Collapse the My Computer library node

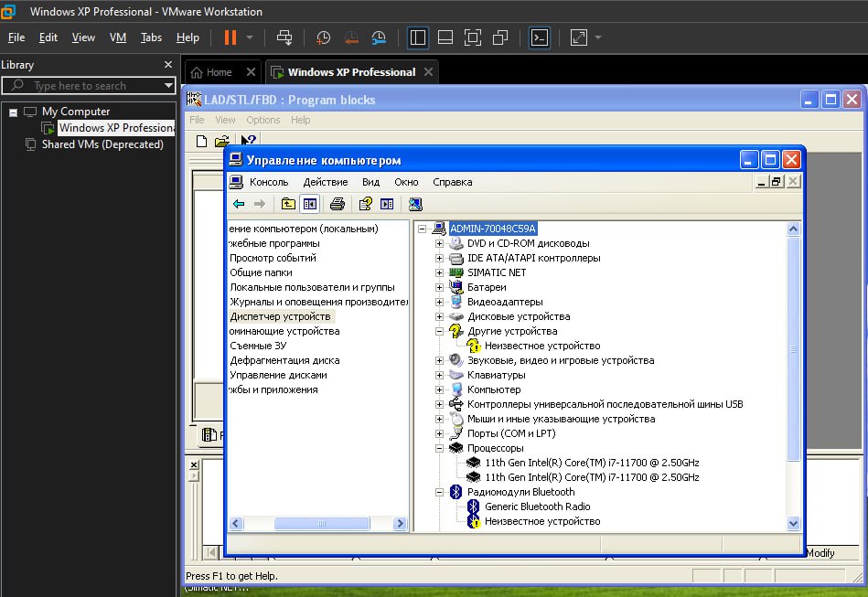[x=14, y=112]
